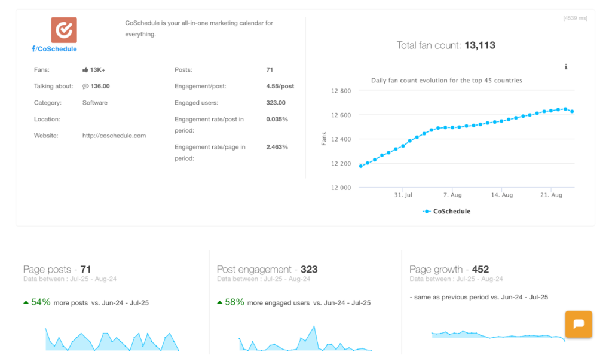Click the Category value Software
Screen dimensions: 612x364
95,103
